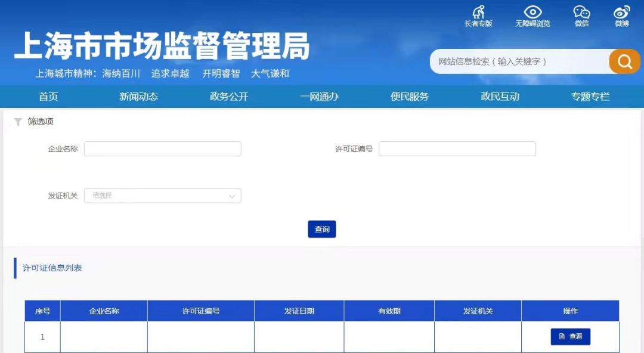Click the 无障碍浏览 eye icon
The image size is (644, 353).
[x=532, y=12]
